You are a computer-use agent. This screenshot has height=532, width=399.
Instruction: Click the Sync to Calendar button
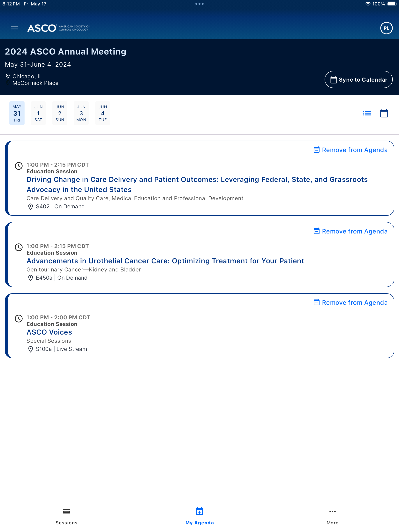click(x=358, y=80)
